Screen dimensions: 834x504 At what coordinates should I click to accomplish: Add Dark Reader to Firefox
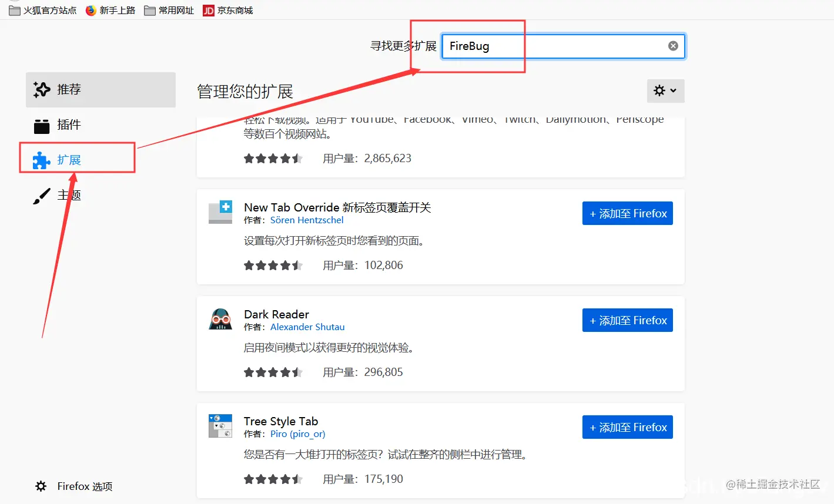(x=628, y=320)
